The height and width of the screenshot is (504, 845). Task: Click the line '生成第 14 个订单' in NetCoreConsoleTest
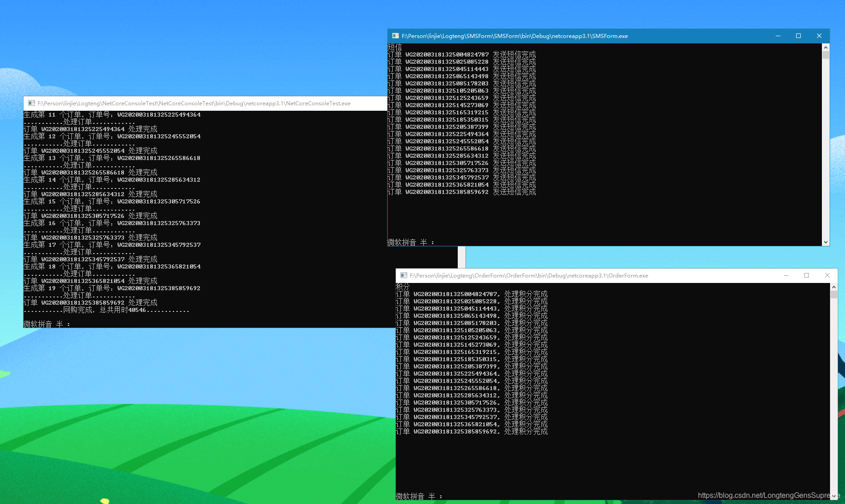click(112, 180)
